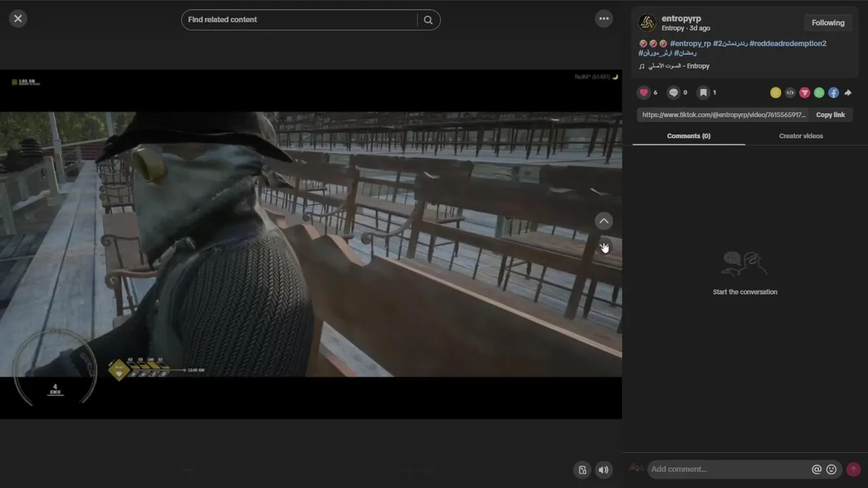Open entropyrp profile avatar

(x=648, y=23)
